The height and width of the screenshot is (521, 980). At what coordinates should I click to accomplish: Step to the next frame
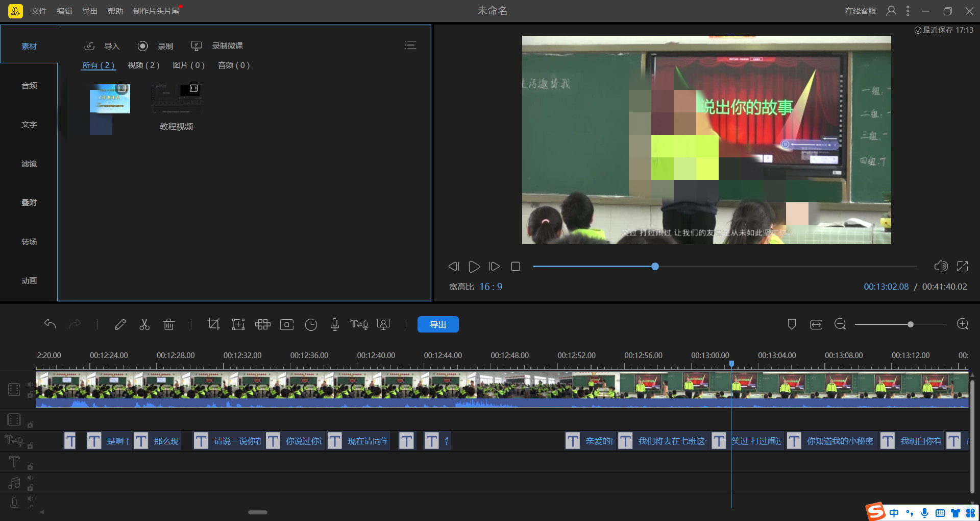(494, 266)
